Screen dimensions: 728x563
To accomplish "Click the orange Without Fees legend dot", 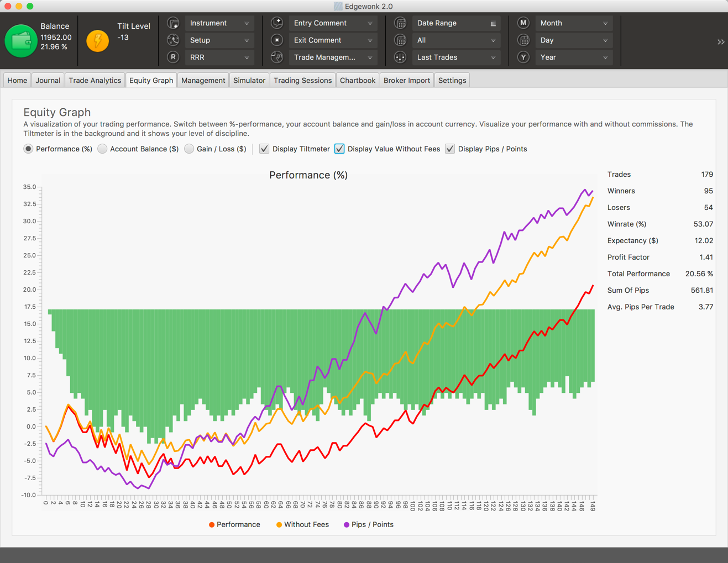I will click(279, 525).
